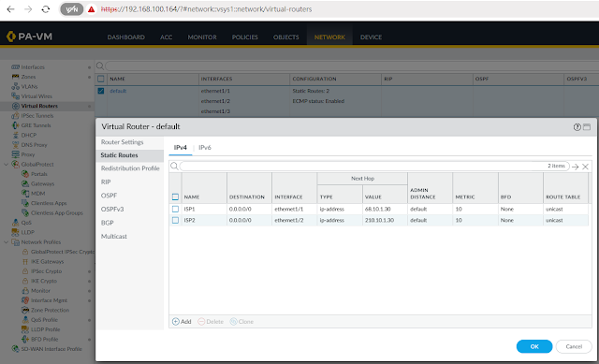Viewport: 599px width, 364px height.
Task: Click the LLDP icon in sidebar
Action: 15,232
